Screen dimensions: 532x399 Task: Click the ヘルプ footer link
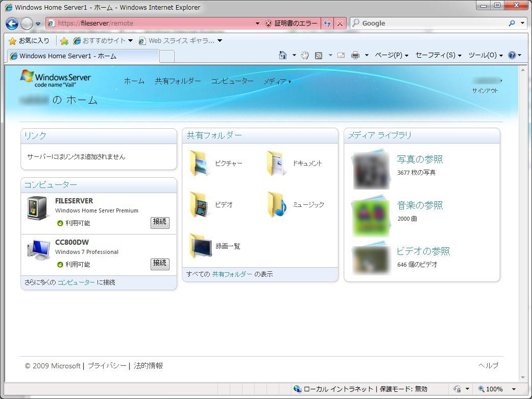point(488,365)
